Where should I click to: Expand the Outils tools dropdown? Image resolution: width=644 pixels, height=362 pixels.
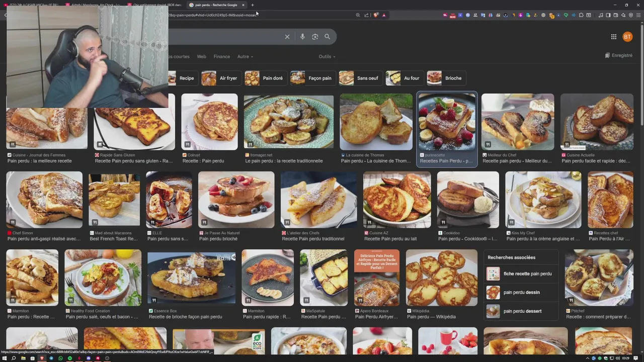coord(327,56)
